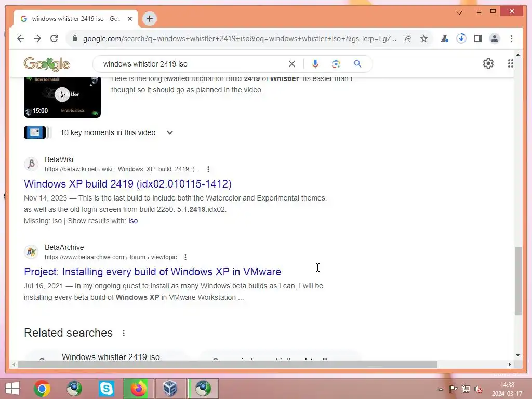
Task: Click the BetaArchive site favicon
Action: click(31, 252)
